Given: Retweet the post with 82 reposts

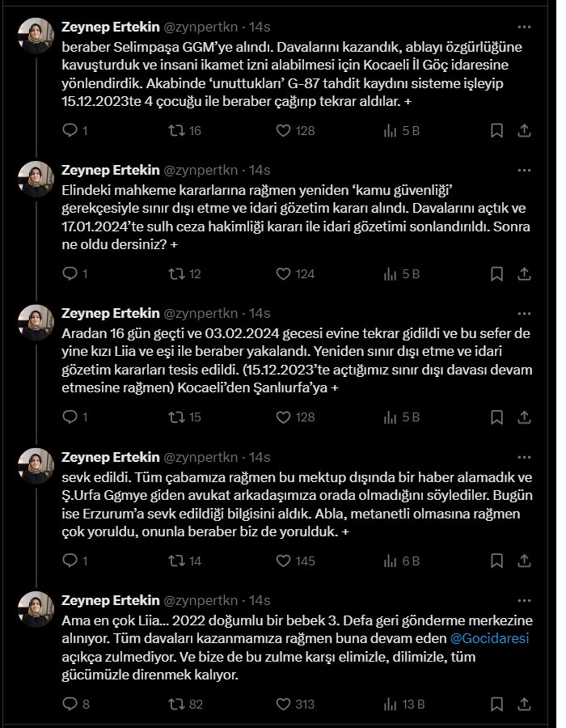Looking at the screenshot, I should (176, 704).
